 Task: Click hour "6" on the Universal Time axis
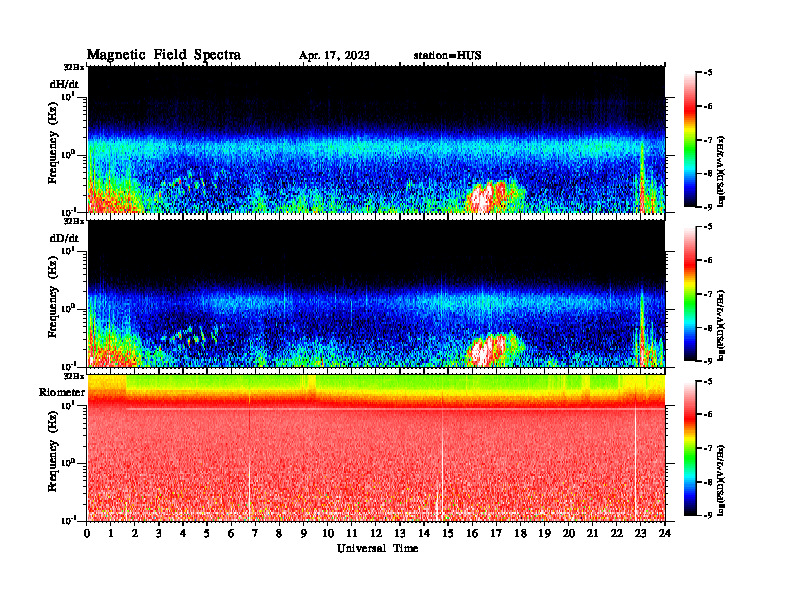click(x=231, y=534)
